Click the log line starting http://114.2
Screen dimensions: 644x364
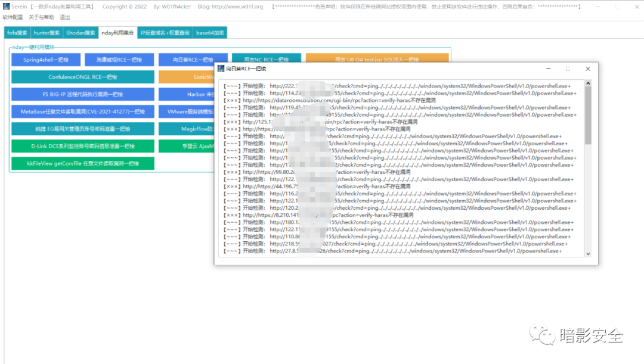(400, 93)
